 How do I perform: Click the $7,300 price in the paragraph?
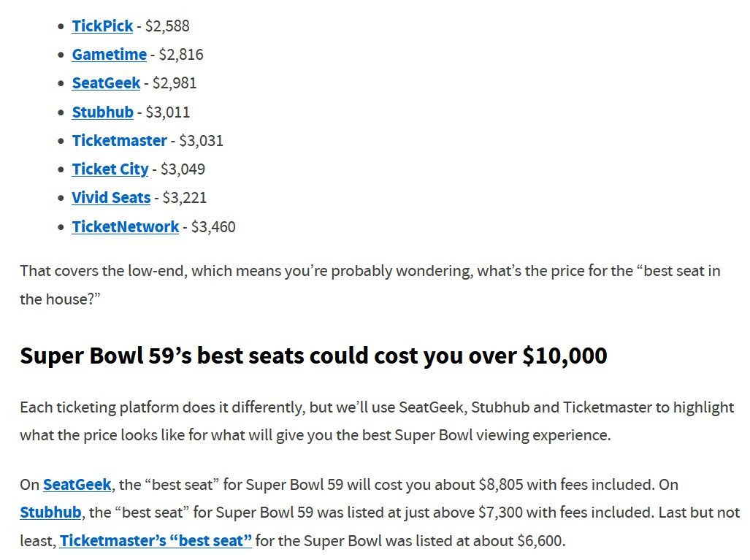[x=500, y=513]
